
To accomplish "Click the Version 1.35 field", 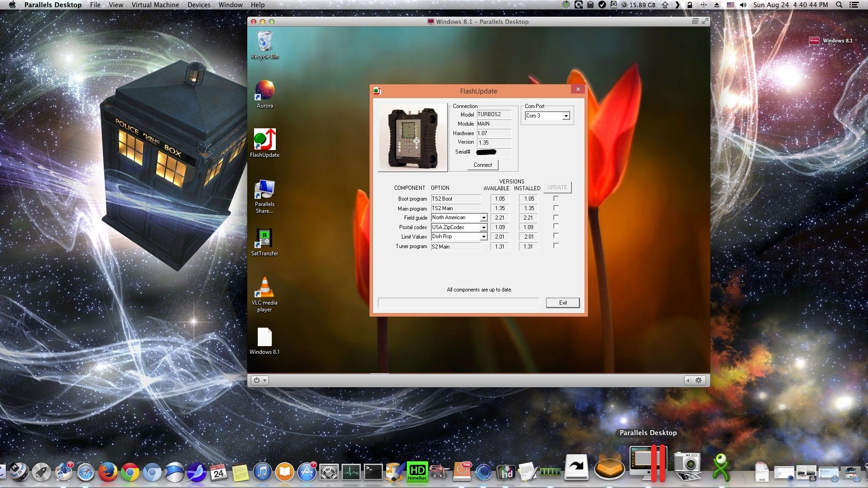I will 494,142.
